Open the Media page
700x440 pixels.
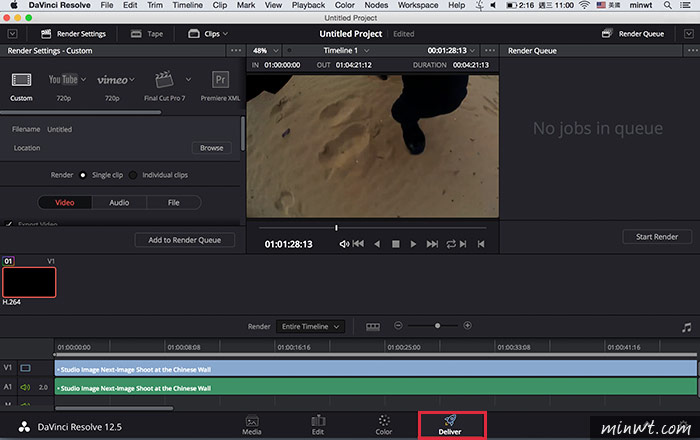pyautogui.click(x=252, y=425)
